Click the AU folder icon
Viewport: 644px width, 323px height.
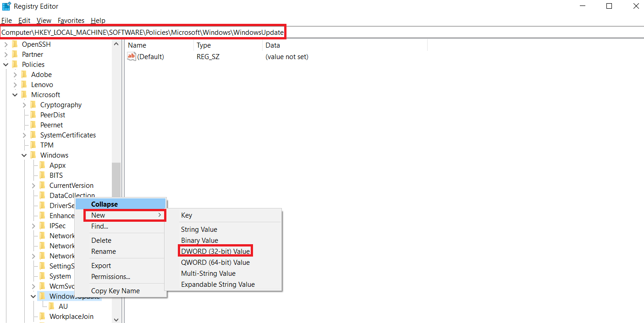[x=51, y=307]
